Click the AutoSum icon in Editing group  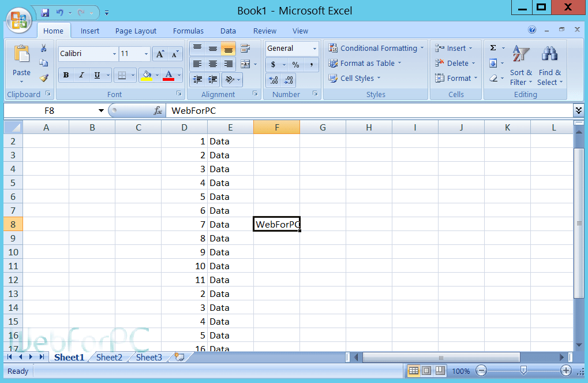point(493,48)
